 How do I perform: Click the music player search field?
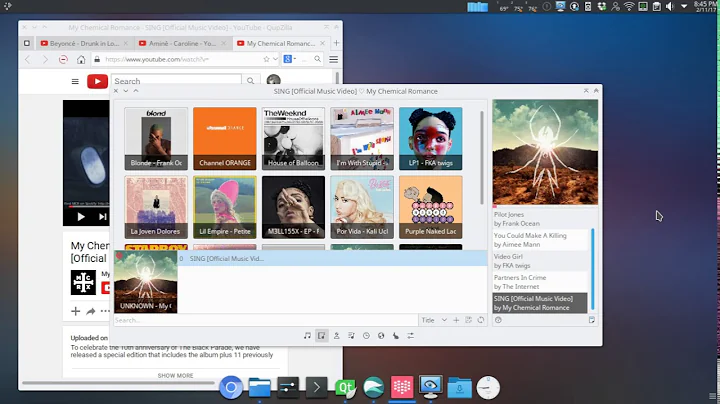tap(265, 320)
